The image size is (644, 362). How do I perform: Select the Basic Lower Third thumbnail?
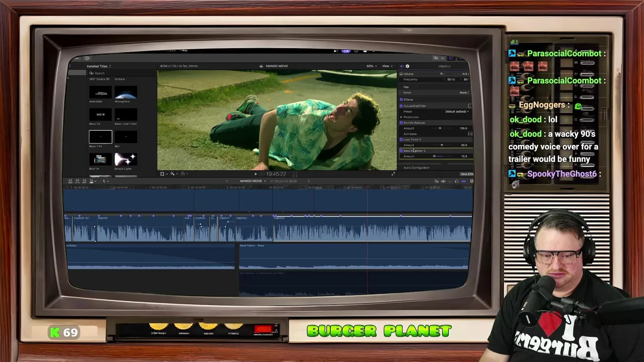(x=126, y=115)
